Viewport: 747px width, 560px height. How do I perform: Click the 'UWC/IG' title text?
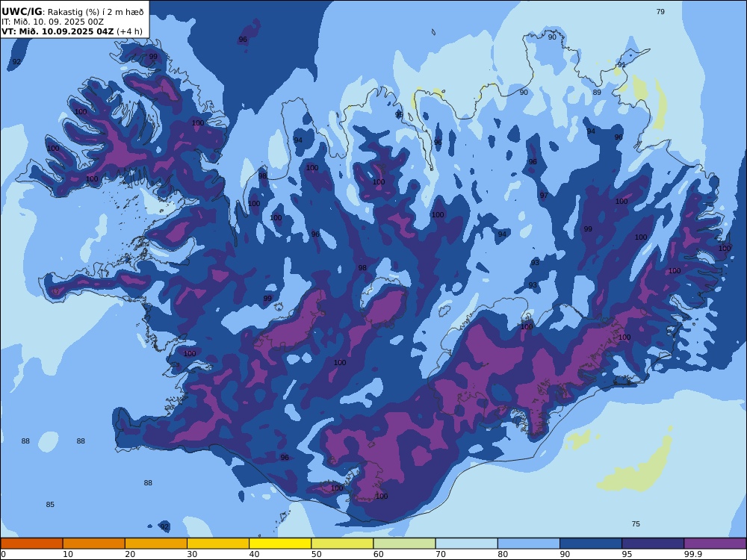click(22, 11)
